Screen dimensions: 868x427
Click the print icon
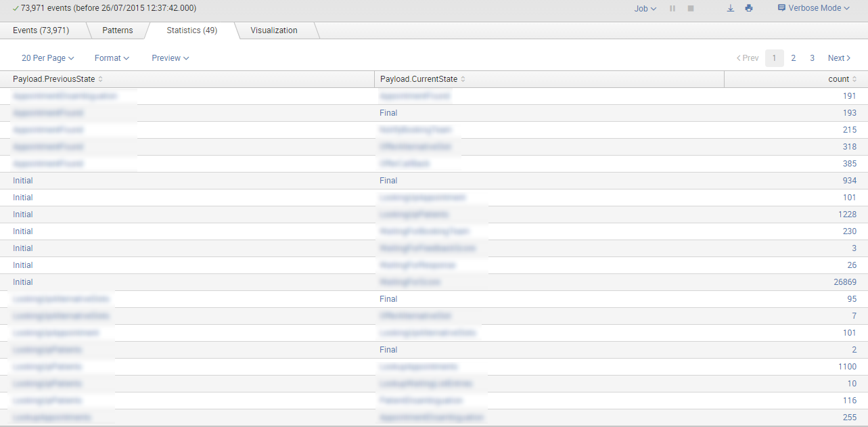pos(749,8)
